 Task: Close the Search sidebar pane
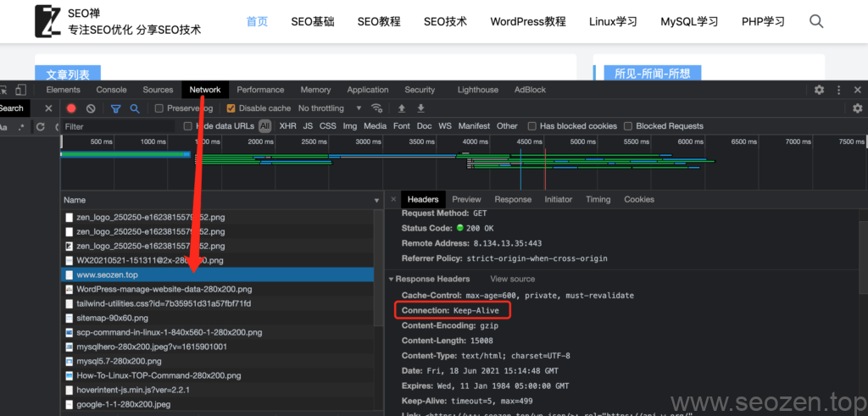[48, 108]
